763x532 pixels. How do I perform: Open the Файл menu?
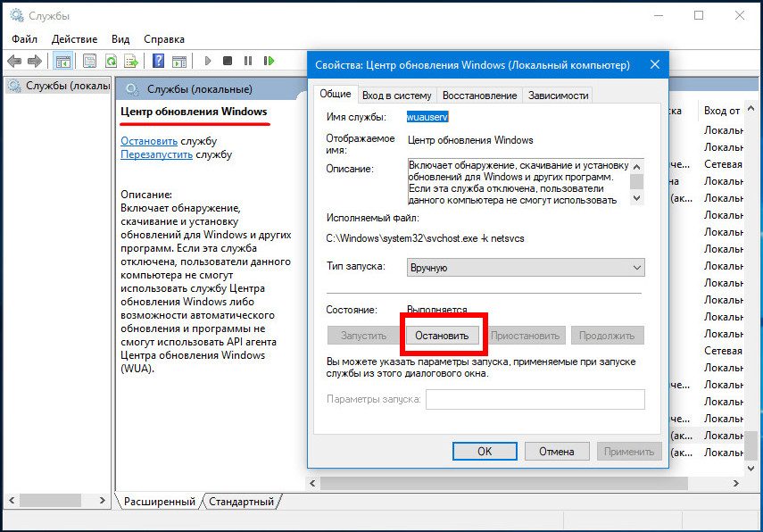[24, 39]
